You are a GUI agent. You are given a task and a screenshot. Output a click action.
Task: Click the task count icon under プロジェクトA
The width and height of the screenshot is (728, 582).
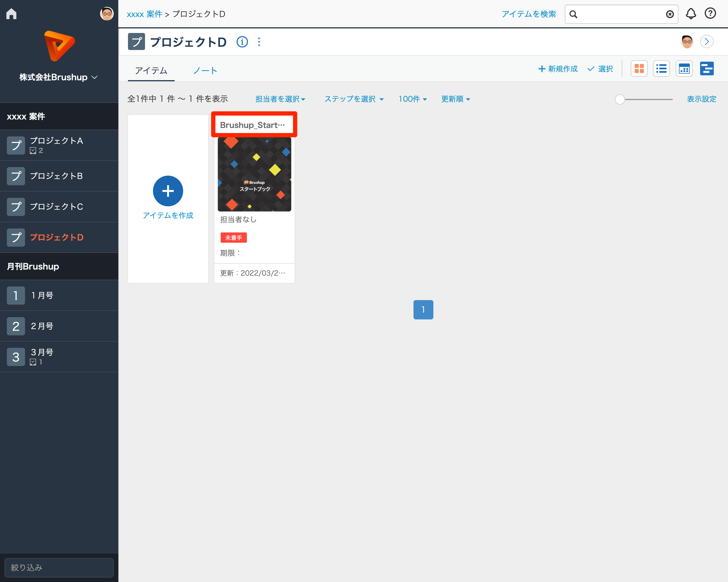click(x=33, y=151)
